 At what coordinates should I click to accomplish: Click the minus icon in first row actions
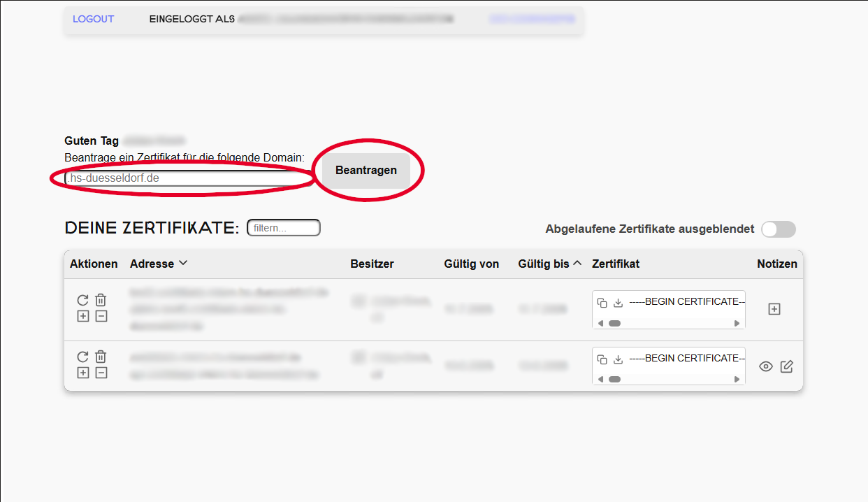click(x=101, y=316)
